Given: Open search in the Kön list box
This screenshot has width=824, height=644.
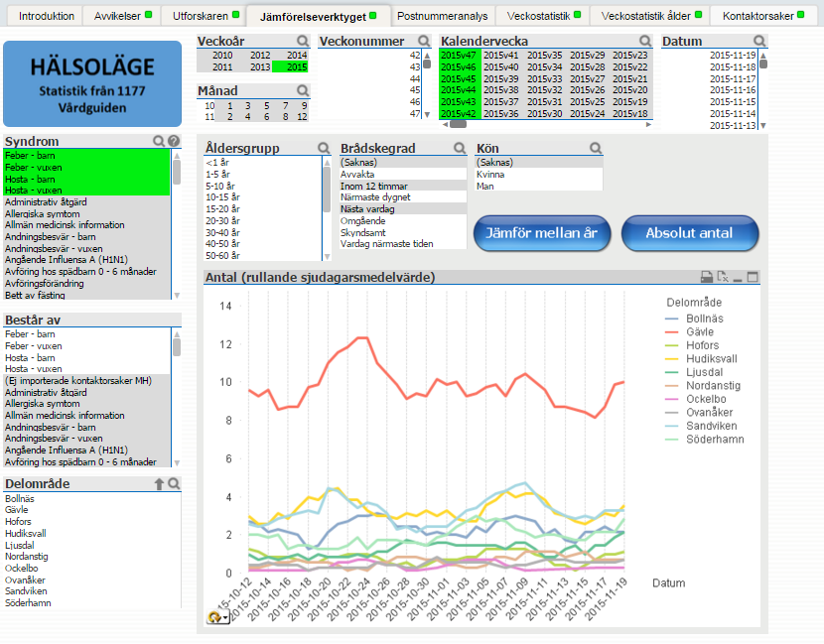Looking at the screenshot, I should (596, 148).
